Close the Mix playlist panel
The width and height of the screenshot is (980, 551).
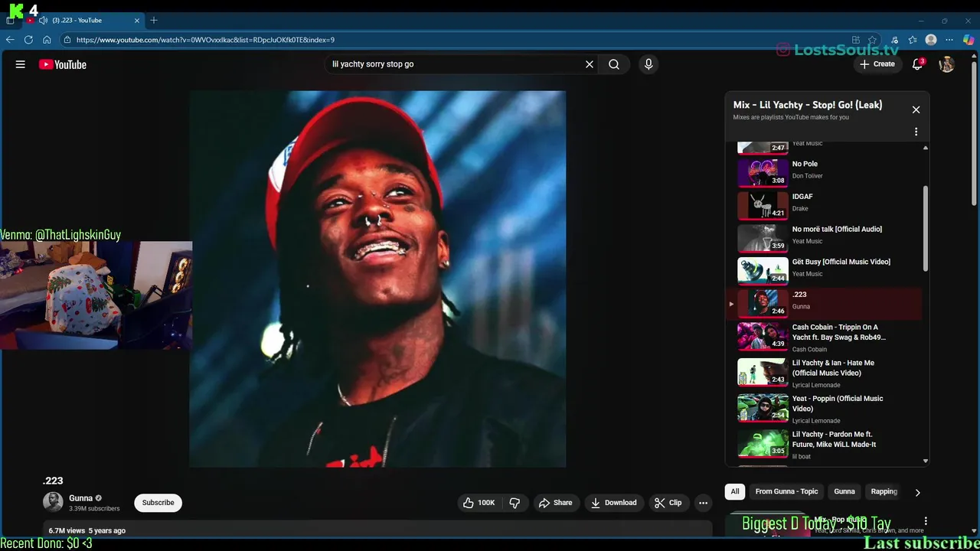coord(916,109)
